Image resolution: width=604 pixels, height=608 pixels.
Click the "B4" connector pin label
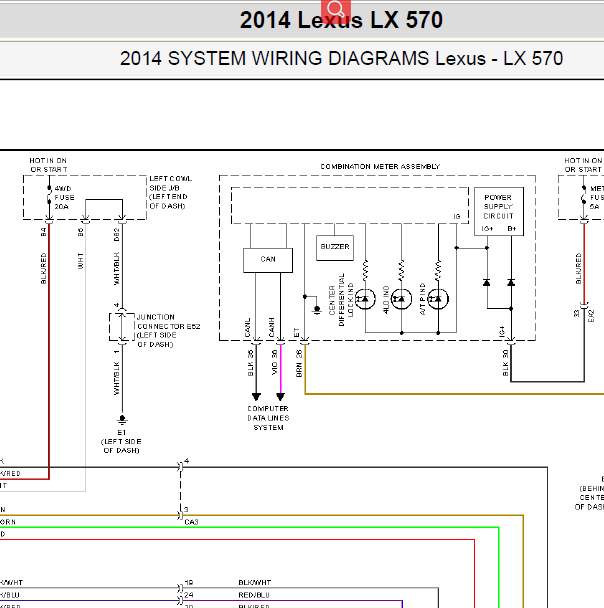(43, 232)
